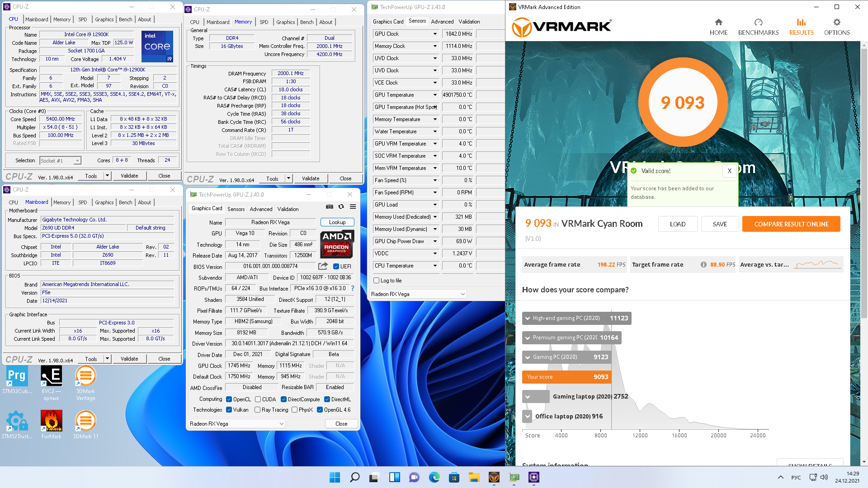The image size is (868, 488).
Task: Switch to SPD tab in CPU-Z Memory window
Action: 264,22
